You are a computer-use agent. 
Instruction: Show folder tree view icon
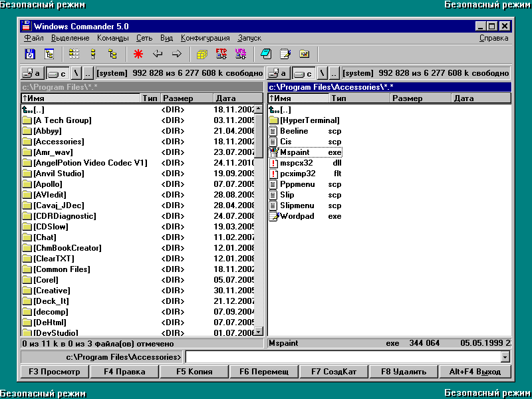[x=112, y=54]
